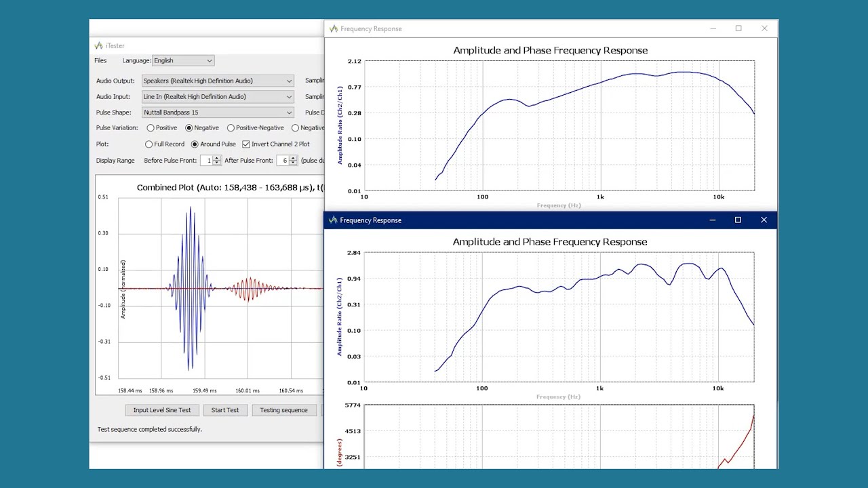Click the "2.84" amplitude ratio axis value
The width and height of the screenshot is (868, 488).
pos(355,253)
